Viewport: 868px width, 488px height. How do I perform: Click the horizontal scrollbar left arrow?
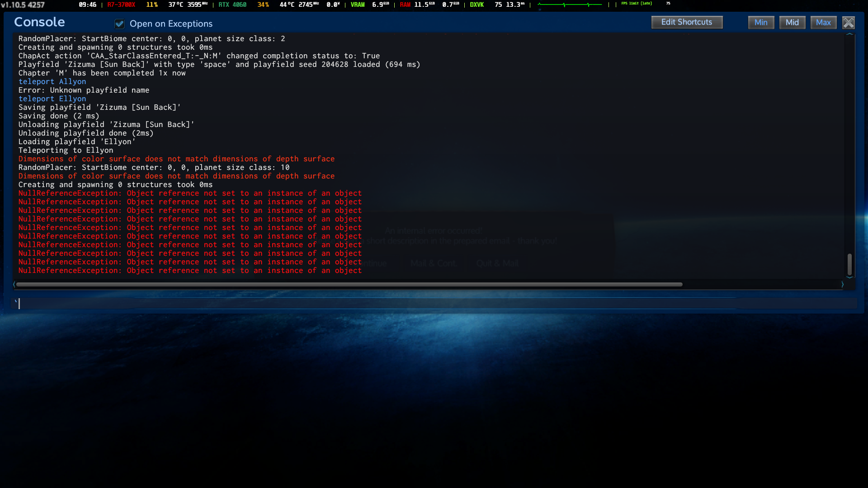pos(14,284)
